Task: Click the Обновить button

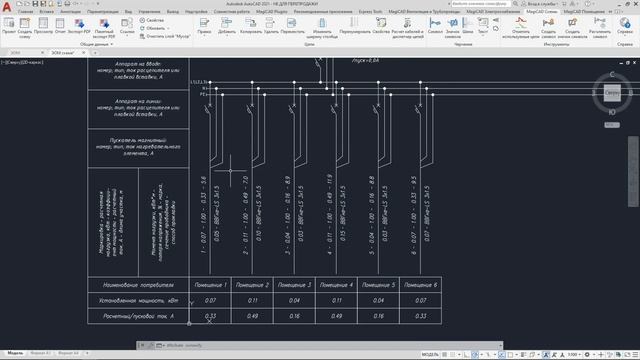Action: click(153, 28)
